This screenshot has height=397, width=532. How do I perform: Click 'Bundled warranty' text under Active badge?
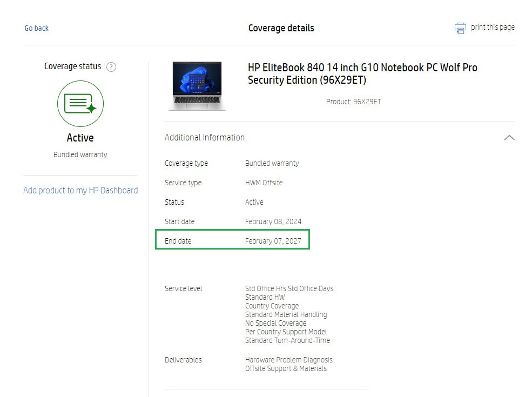coord(80,154)
